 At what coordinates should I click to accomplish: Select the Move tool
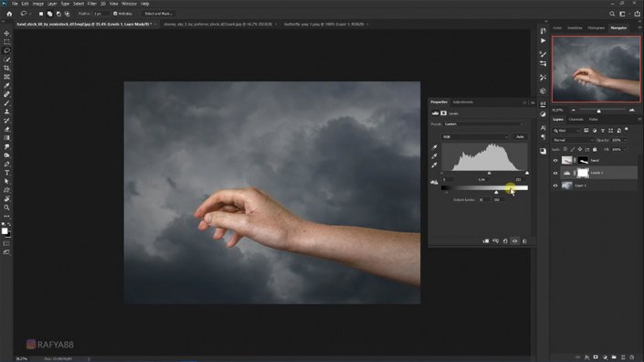[6, 33]
